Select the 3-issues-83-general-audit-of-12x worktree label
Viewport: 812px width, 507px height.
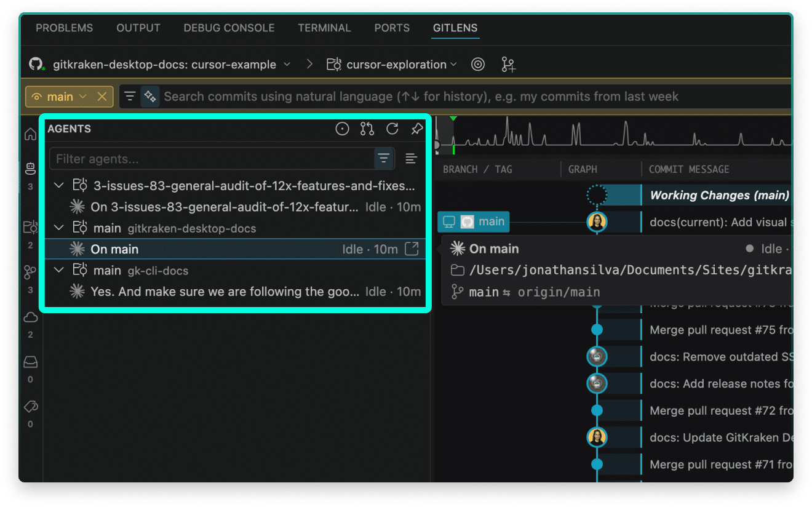tap(254, 185)
